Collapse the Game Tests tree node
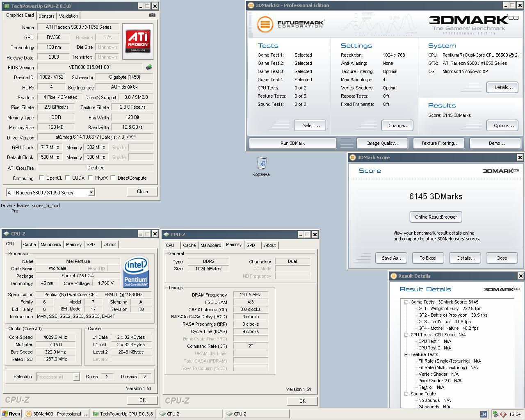The height and width of the screenshot is (420, 525). [x=406, y=302]
